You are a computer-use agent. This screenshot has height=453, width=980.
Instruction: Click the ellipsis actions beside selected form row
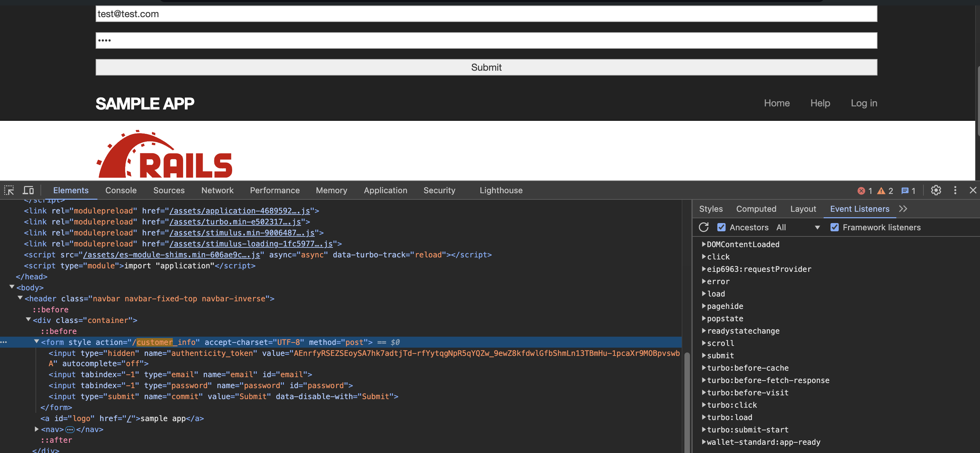pyautogui.click(x=4, y=342)
